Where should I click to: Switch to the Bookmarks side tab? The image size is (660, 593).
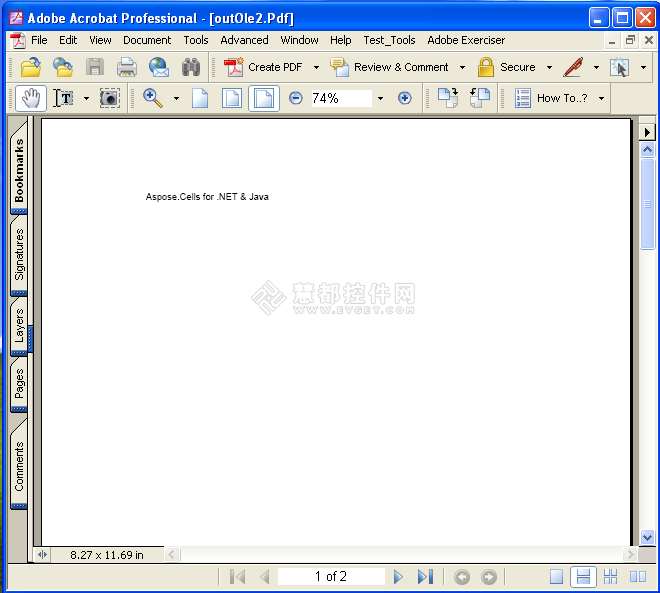[x=19, y=170]
